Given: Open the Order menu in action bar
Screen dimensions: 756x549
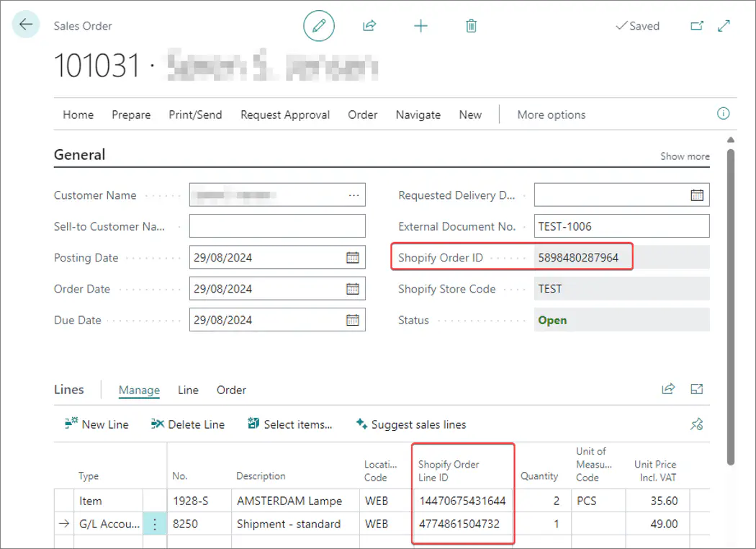Looking at the screenshot, I should pos(363,115).
